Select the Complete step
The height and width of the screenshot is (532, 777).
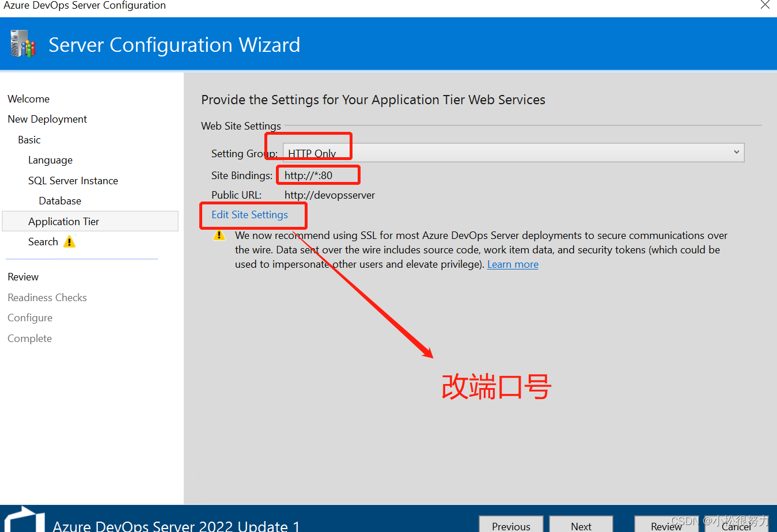coord(29,339)
